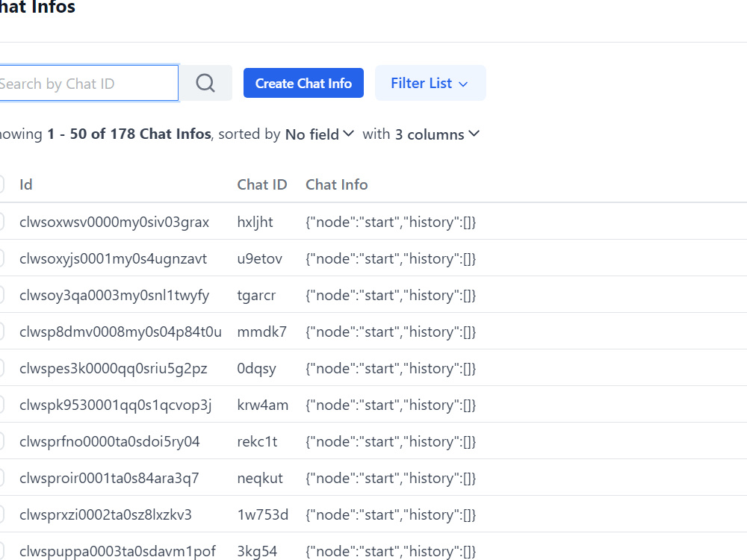Click Chat Info JSON in 0dqsy row

coord(391,369)
